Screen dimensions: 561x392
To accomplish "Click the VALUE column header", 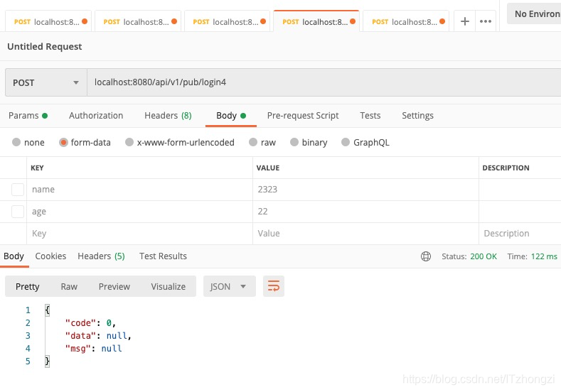I will (267, 168).
